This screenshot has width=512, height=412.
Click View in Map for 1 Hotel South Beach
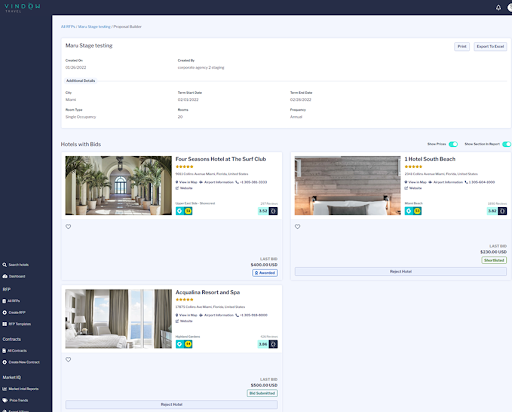[x=416, y=182]
